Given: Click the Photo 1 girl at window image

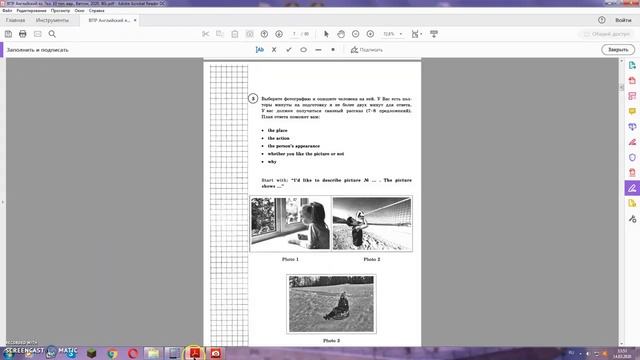Looking at the screenshot, I should click(x=290, y=223).
